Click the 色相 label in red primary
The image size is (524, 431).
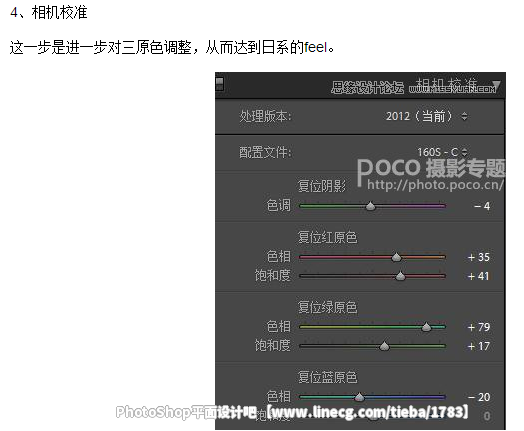pos(278,257)
